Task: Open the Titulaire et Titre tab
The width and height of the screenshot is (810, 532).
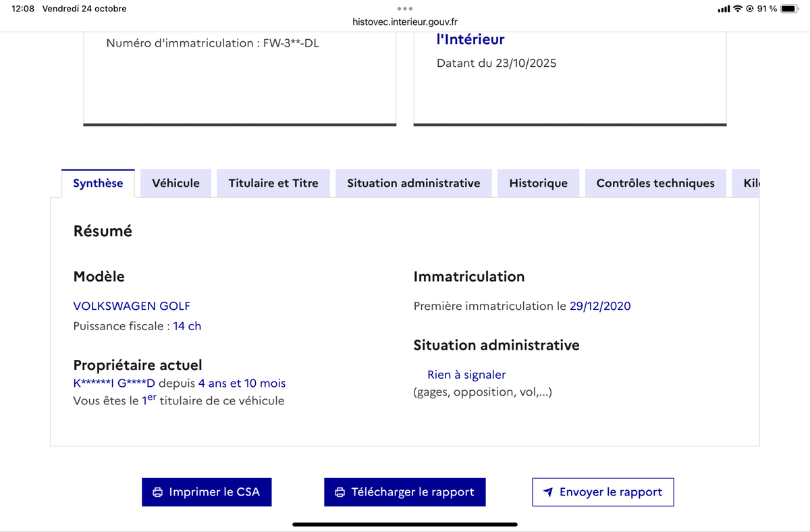Action: 273,183
